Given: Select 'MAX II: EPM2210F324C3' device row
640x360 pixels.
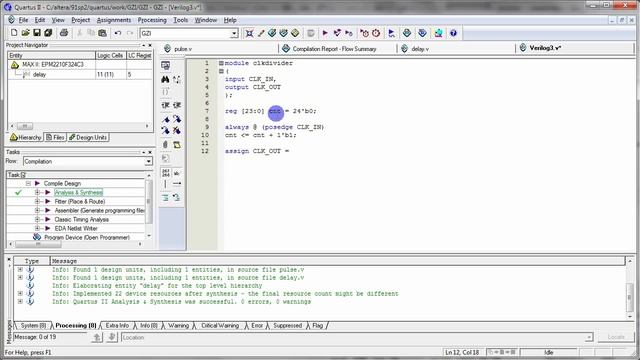Looking at the screenshot, I should click(x=80, y=64).
